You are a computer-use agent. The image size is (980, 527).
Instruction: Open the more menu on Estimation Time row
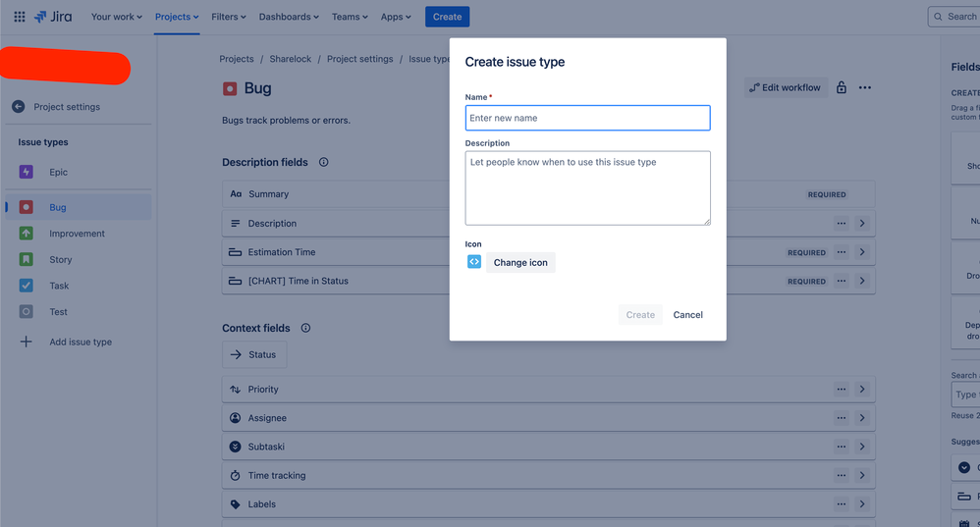(842, 252)
